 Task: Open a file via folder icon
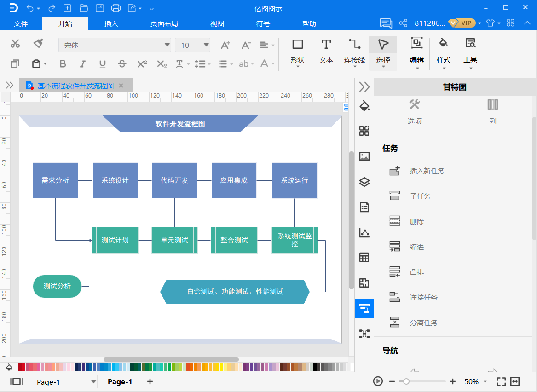point(84,8)
